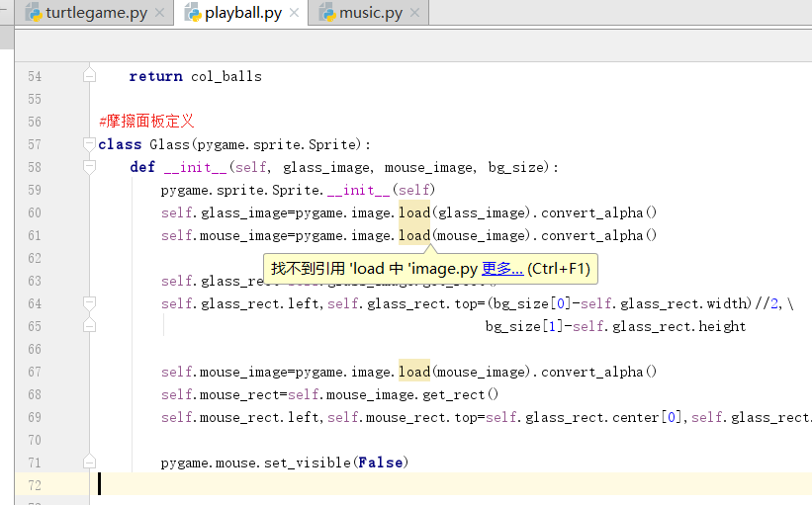Image resolution: width=812 pixels, height=505 pixels.
Task: Click the tooltip text 找不到引用 'load
Action: click(x=327, y=269)
